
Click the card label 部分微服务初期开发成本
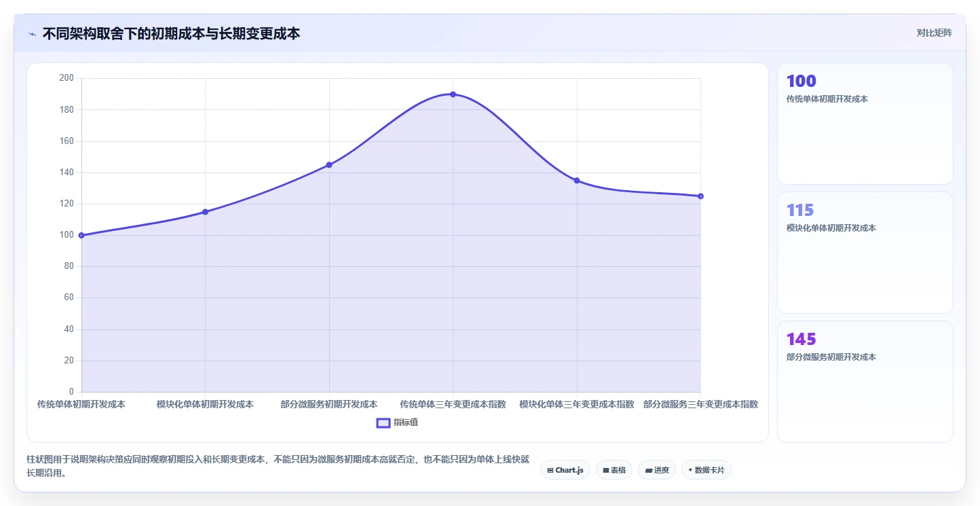[x=831, y=357]
